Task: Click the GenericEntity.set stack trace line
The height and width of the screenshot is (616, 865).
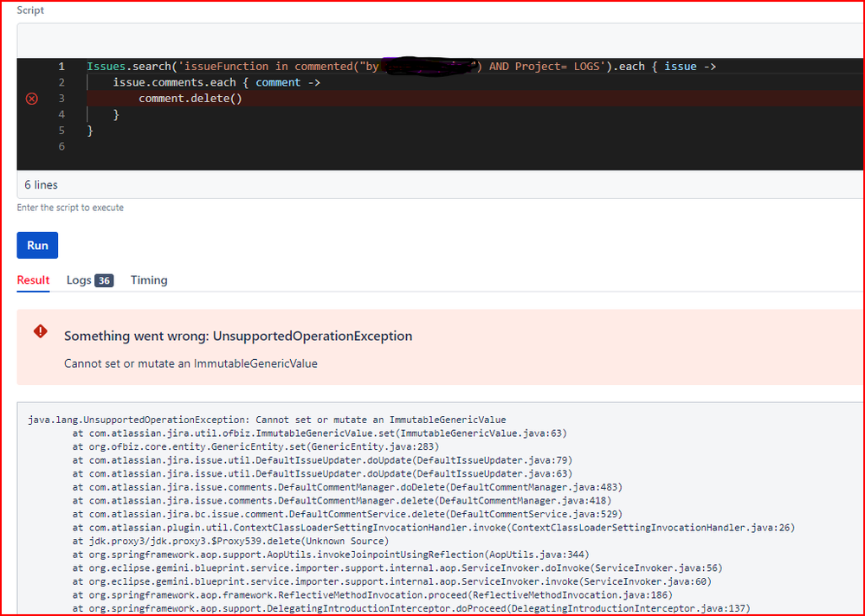Action: (x=255, y=446)
